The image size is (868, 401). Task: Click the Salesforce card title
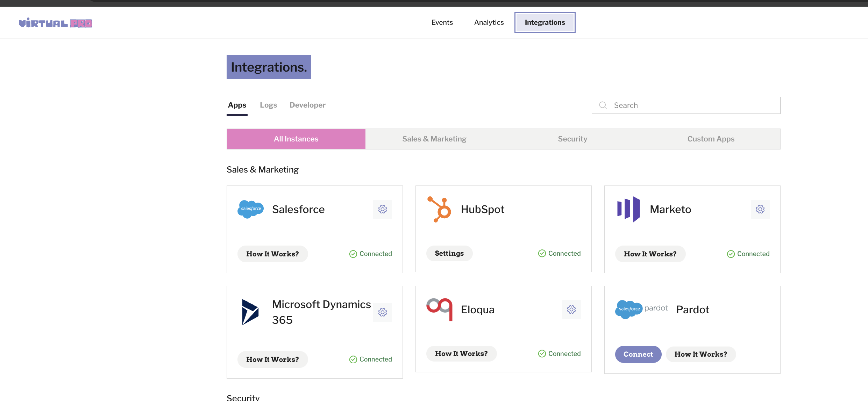click(298, 209)
